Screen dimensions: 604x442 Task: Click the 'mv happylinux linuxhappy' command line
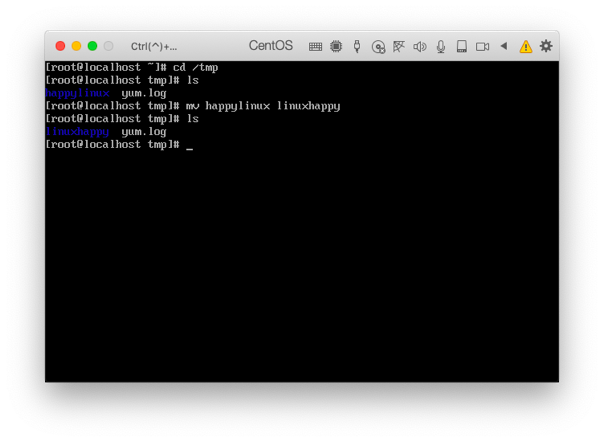pos(263,106)
